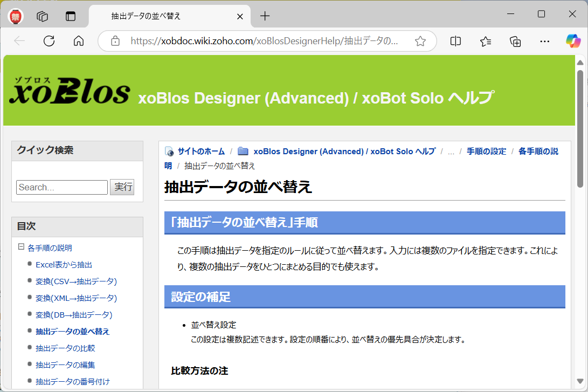This screenshot has height=392, width=588.
Task: Follow the 手順の設定 breadcrumb link
Action: coord(486,152)
